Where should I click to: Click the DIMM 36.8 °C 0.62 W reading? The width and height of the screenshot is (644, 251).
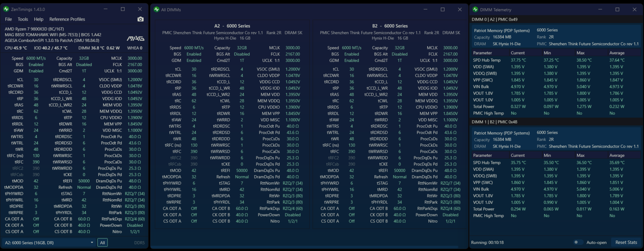point(99,48)
